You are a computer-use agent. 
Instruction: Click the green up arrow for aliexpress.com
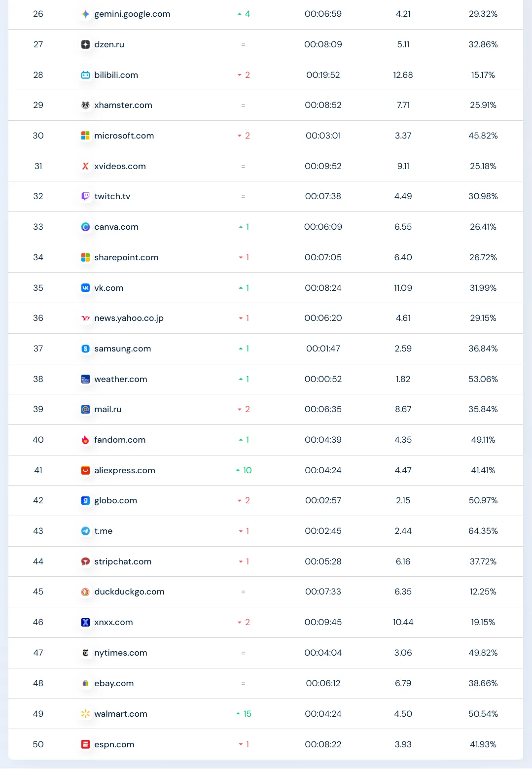point(238,470)
